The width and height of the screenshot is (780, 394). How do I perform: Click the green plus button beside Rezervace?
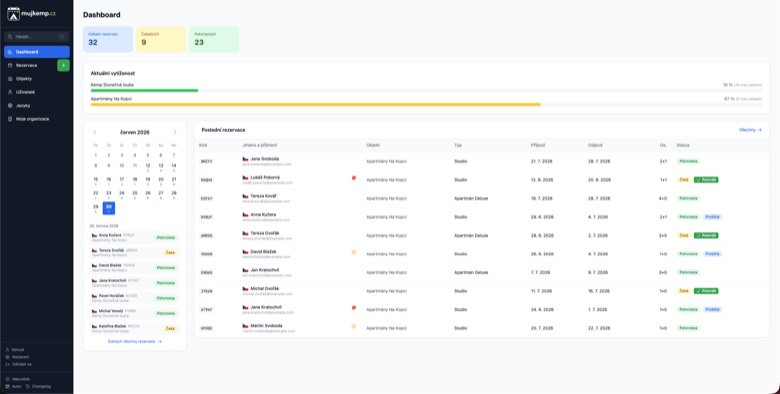pos(63,65)
